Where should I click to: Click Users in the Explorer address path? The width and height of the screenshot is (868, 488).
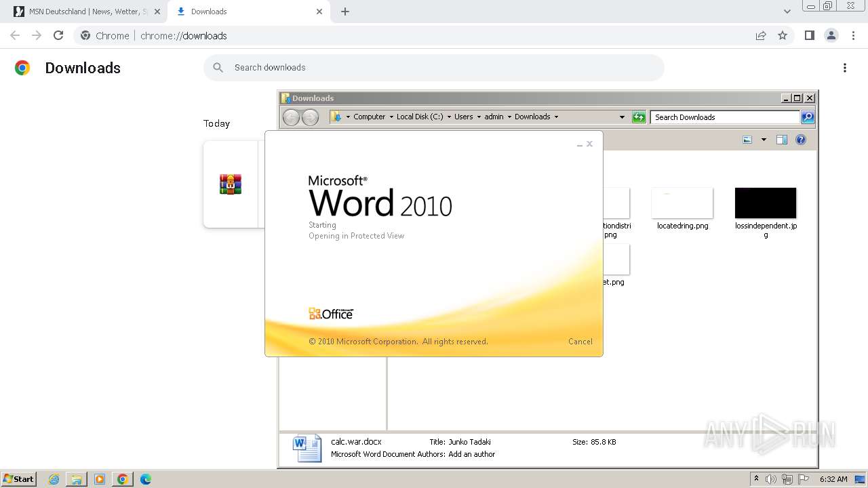[464, 117]
